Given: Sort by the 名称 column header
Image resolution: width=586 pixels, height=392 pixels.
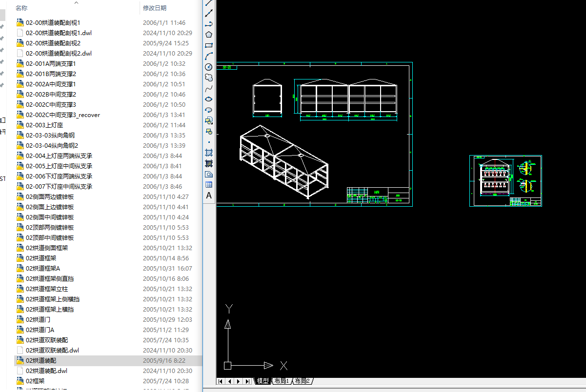Looking at the screenshot, I should click(x=21, y=8).
